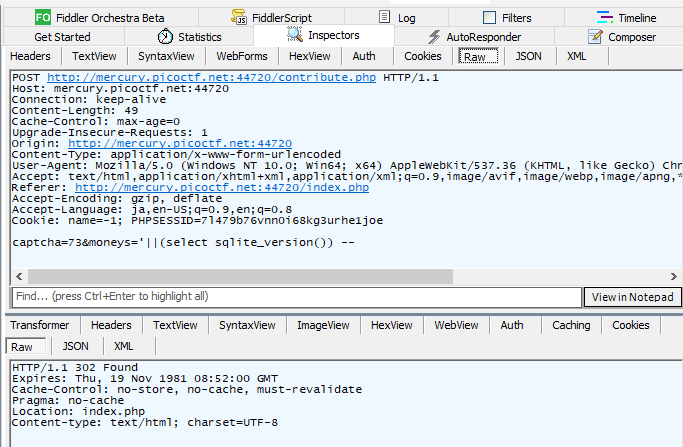Open the Timeline tab

[x=626, y=18]
